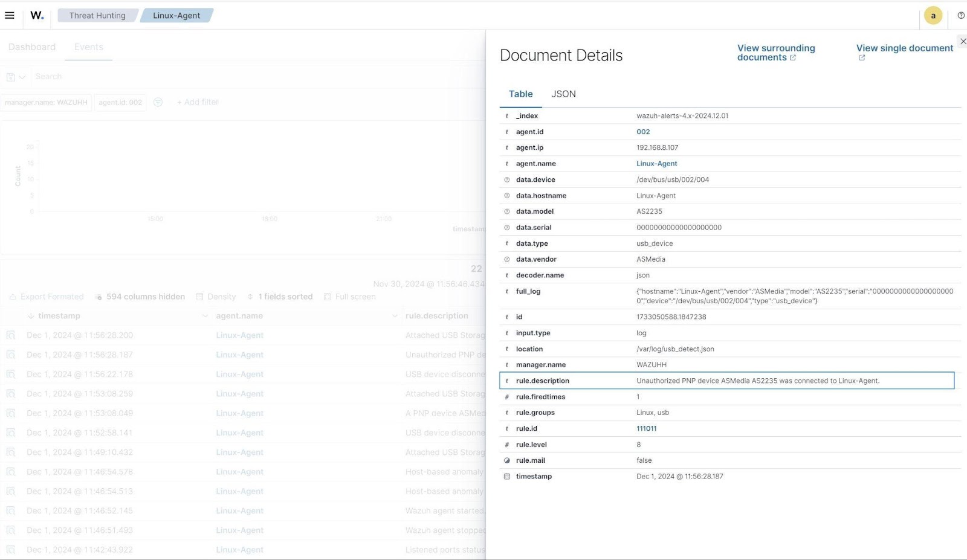Select the rule.description row in details
Screen dimensions: 967x560
727,381
